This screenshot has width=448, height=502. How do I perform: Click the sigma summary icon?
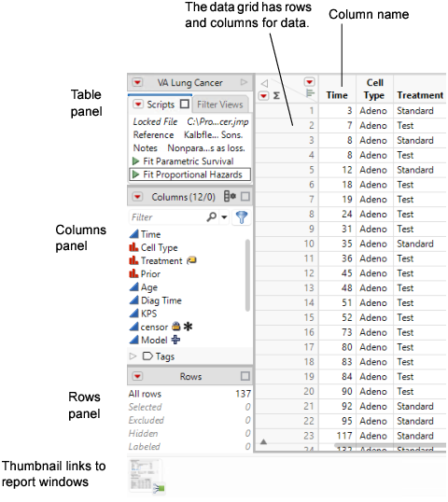pyautogui.click(x=276, y=95)
